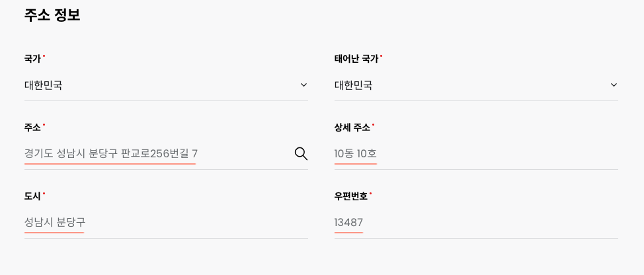Screen dimensions: 644x275
Task: Focus the 도시 field showing 성남시 분당구
Action: tap(166, 223)
